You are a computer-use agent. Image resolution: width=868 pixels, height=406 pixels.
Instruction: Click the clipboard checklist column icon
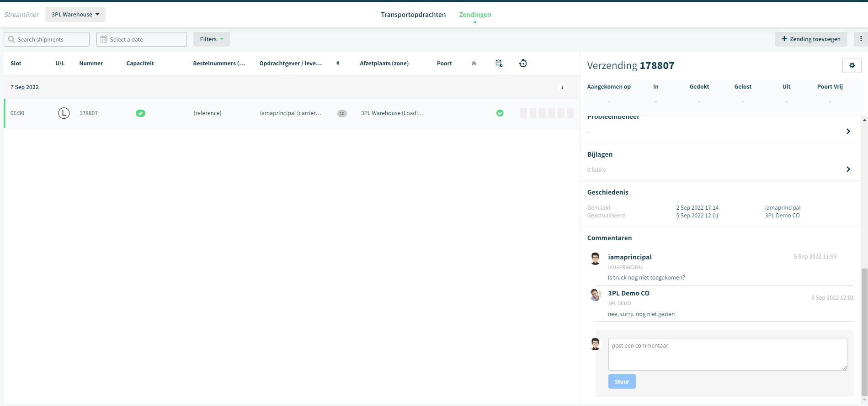click(x=499, y=63)
